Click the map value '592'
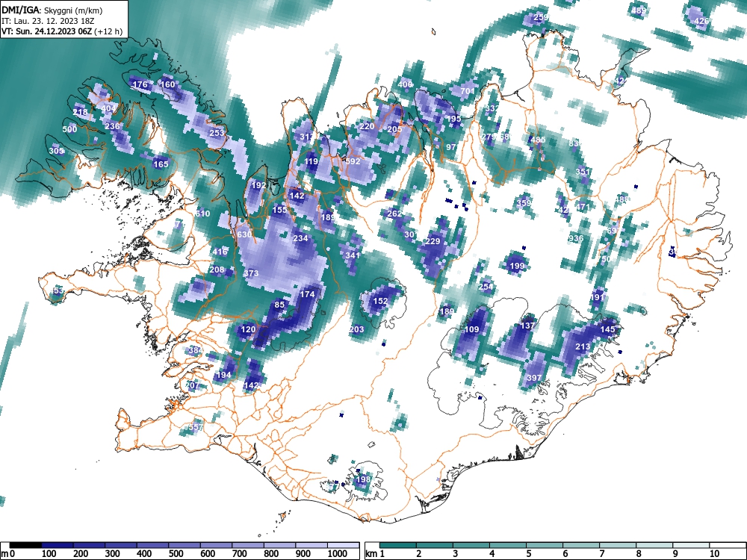 (x=353, y=161)
